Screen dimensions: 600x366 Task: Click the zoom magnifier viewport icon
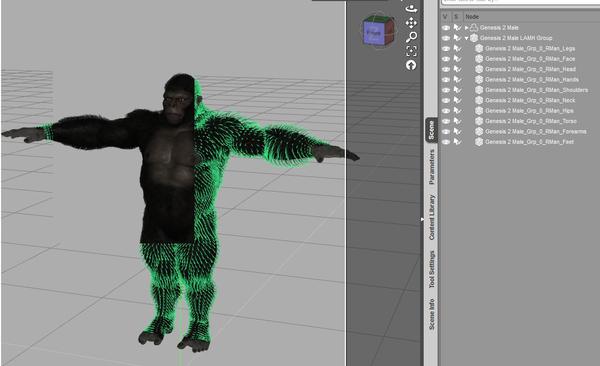tap(411, 37)
